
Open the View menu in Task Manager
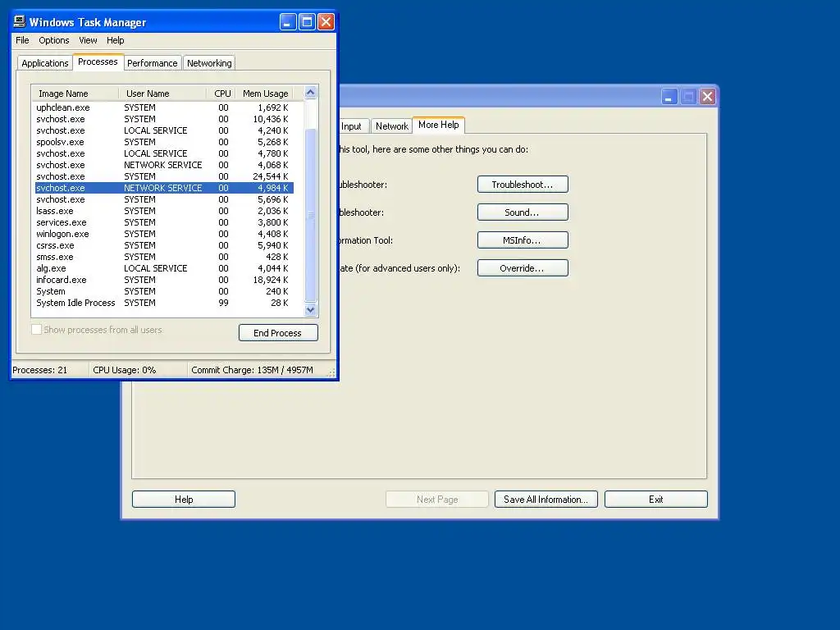coord(88,40)
